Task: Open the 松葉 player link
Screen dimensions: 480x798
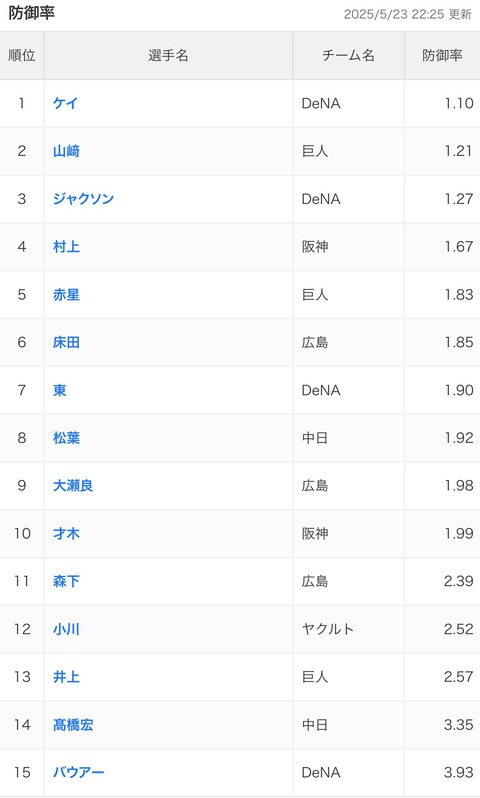Action: 66,438
